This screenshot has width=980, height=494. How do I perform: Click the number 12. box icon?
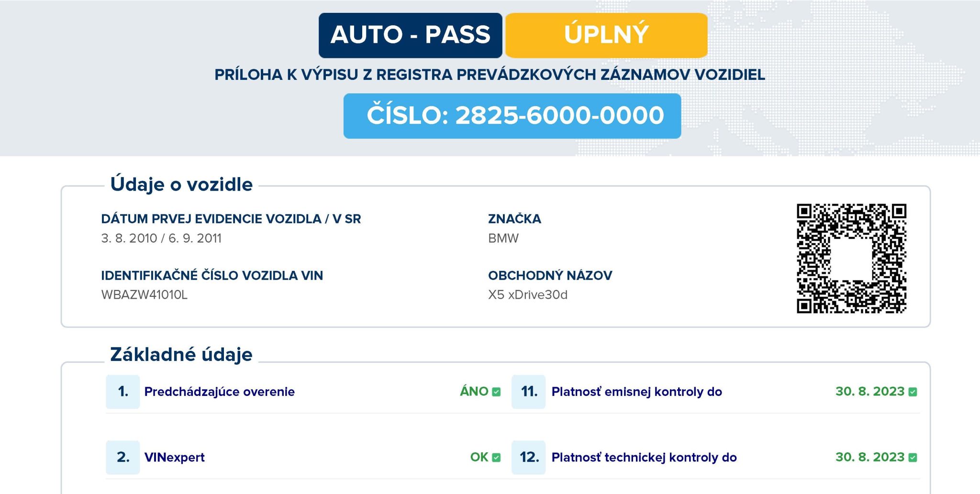pos(529,457)
